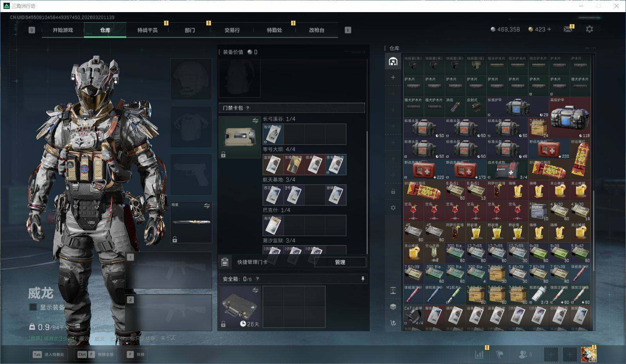Click swap arrows on the safe box
Screen dimensions: 626x364
255,290
